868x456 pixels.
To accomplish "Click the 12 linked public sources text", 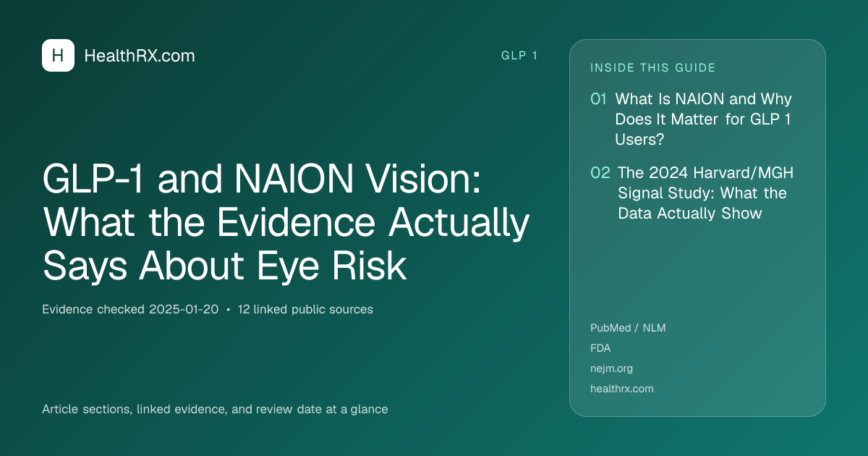I will point(305,309).
